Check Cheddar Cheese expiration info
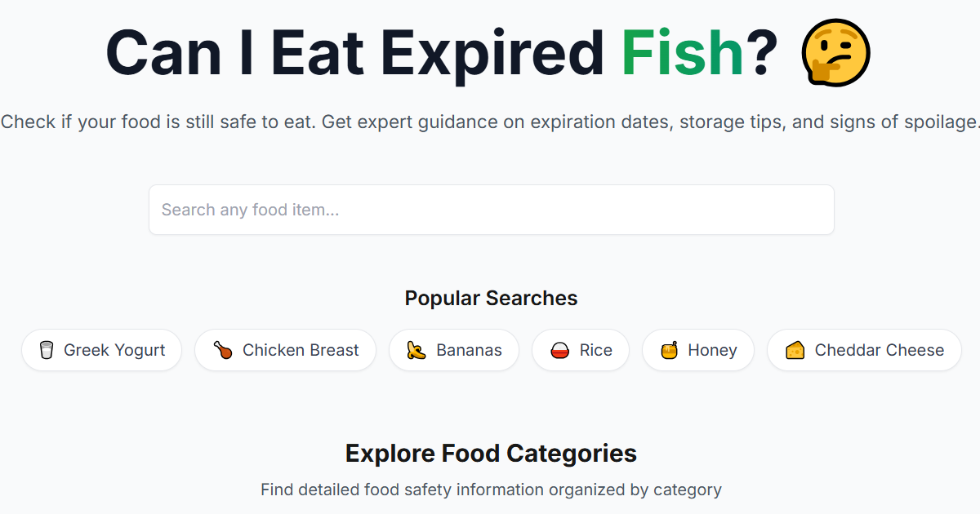This screenshot has height=514, width=980. pyautogui.click(x=864, y=349)
